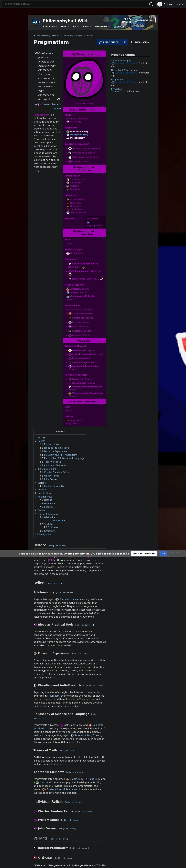186x868 pixels.
Task: Click More information on cookie banner
Action: 144,554
